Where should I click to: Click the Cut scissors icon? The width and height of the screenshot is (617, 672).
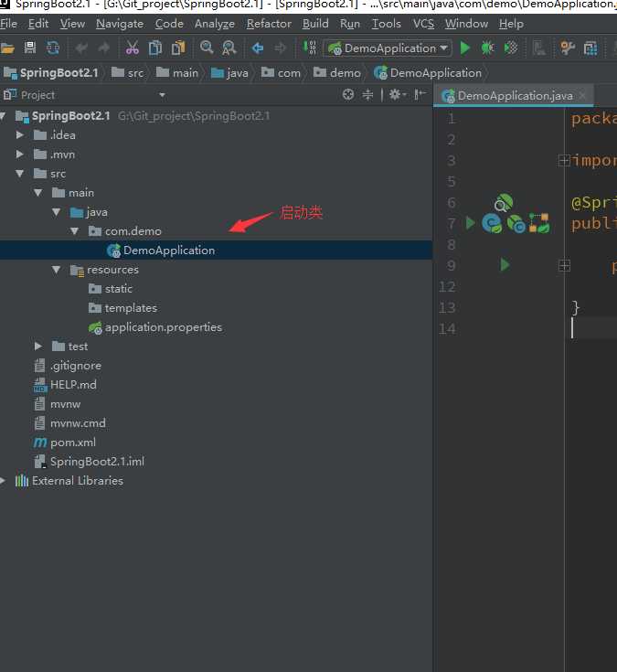click(133, 48)
